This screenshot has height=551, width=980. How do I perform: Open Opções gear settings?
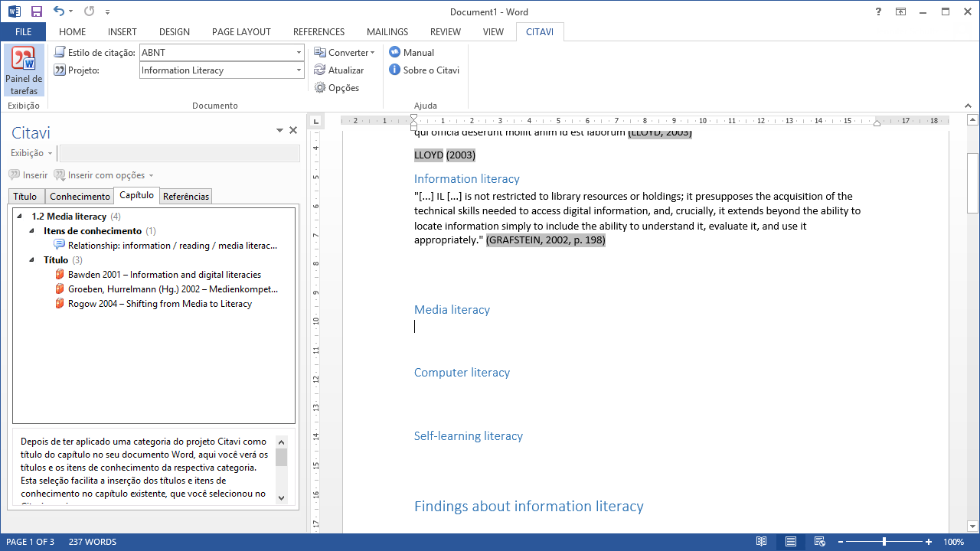(x=337, y=87)
